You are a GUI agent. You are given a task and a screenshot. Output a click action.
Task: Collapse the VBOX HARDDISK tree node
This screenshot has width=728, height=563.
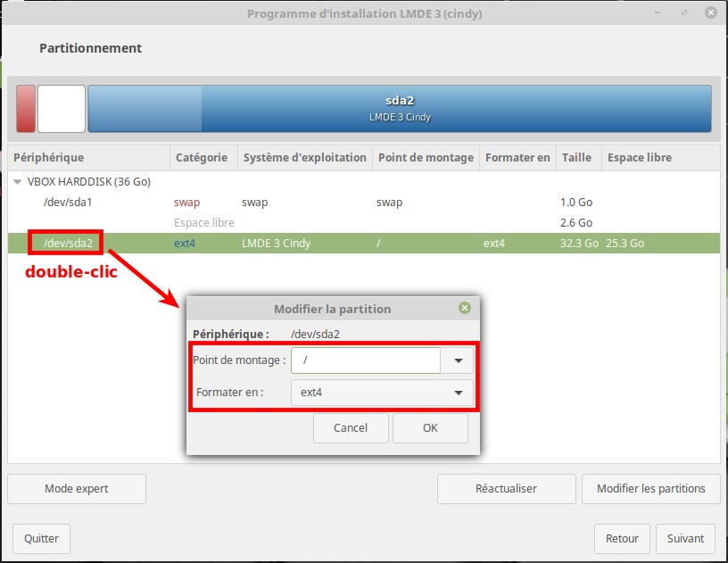pos(19,181)
